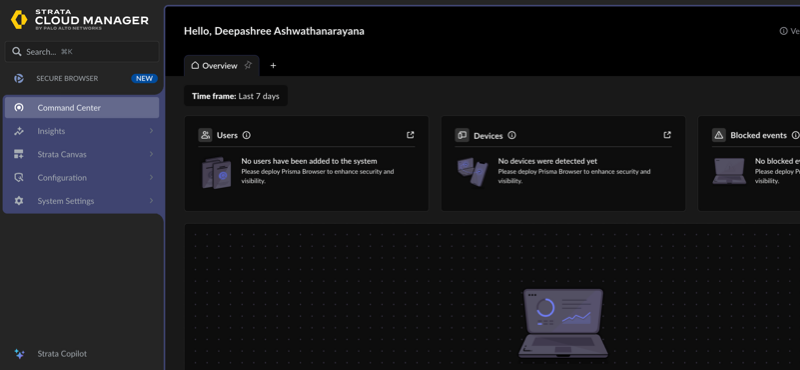Image resolution: width=800 pixels, height=370 pixels.
Task: Pin the Overview tab with star icon
Action: 248,65
